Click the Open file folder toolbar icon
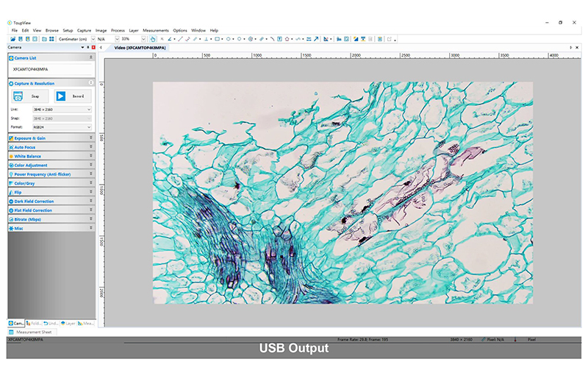588x373 pixels. click(12, 39)
